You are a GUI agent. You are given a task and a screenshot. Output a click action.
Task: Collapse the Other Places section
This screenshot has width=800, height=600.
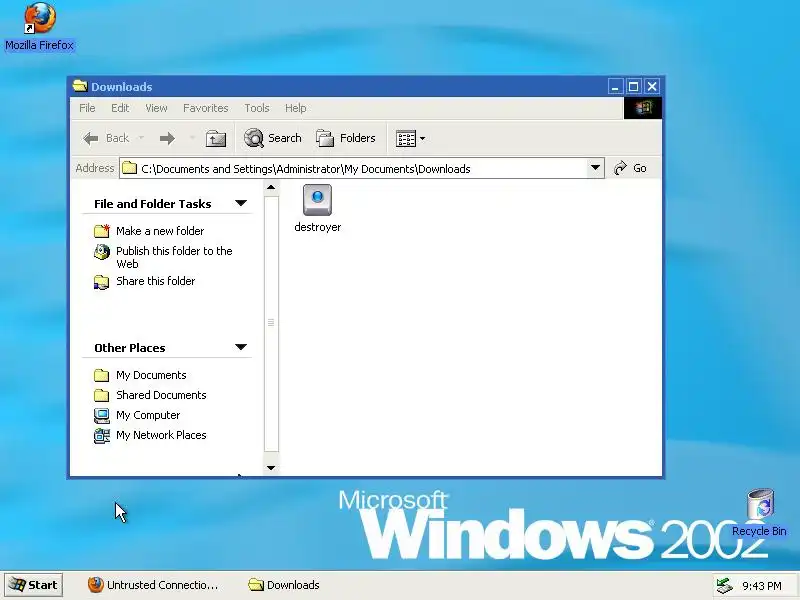[x=241, y=347]
